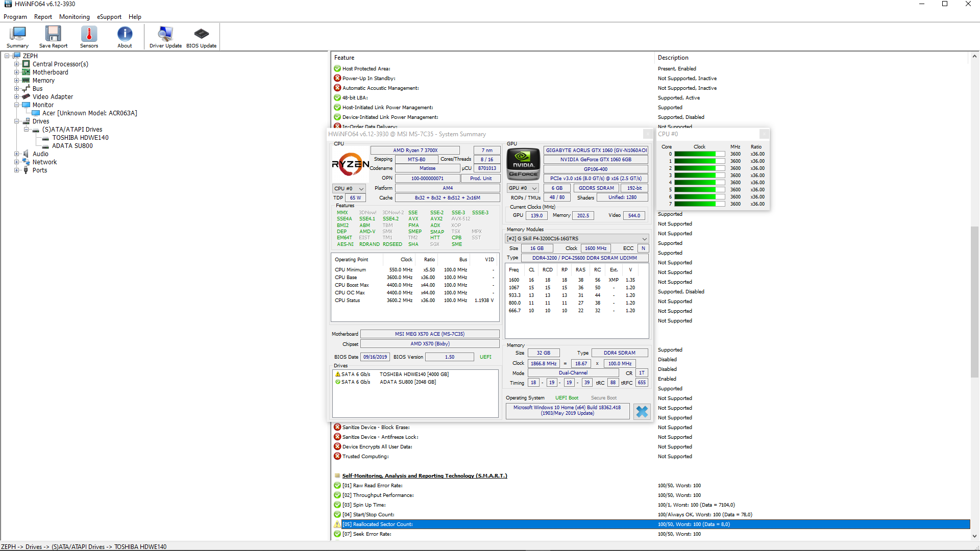Expand the Motherboard tree node
The width and height of the screenshot is (980, 551).
tap(16, 72)
